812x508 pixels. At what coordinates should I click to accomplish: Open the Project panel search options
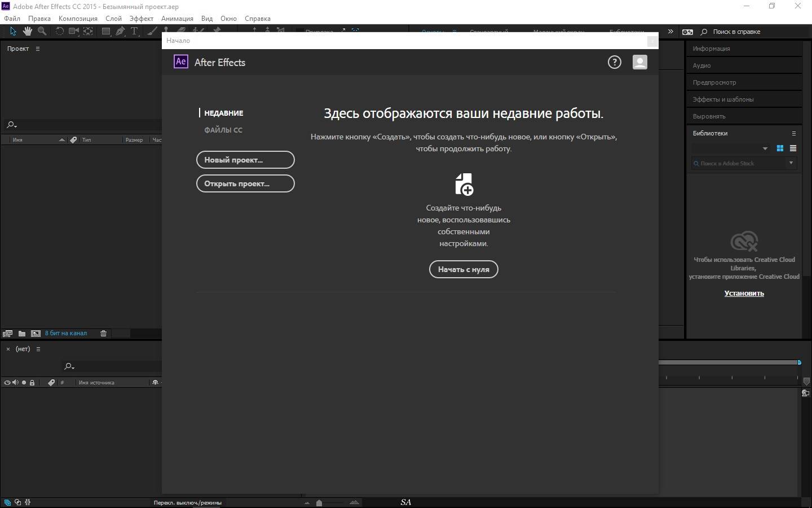pyautogui.click(x=11, y=125)
